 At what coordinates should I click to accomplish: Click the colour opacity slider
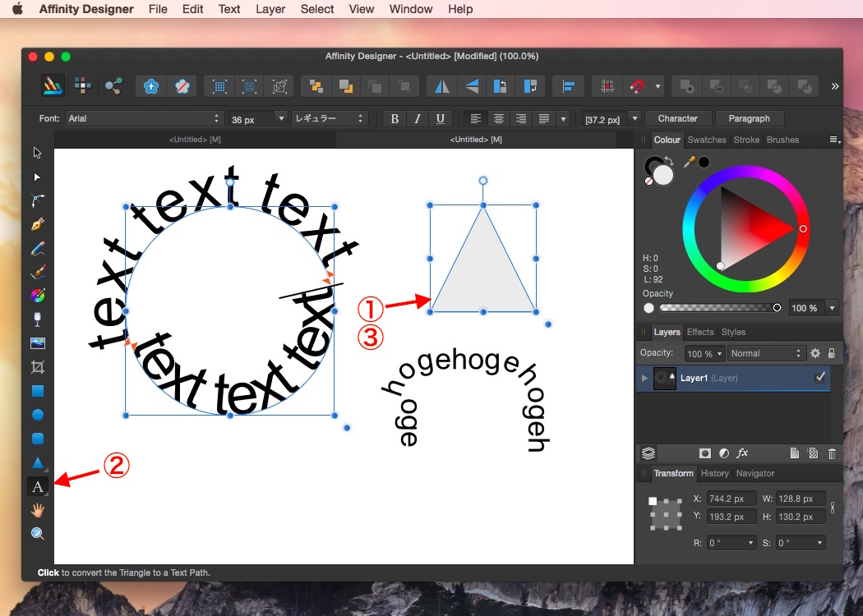click(718, 308)
